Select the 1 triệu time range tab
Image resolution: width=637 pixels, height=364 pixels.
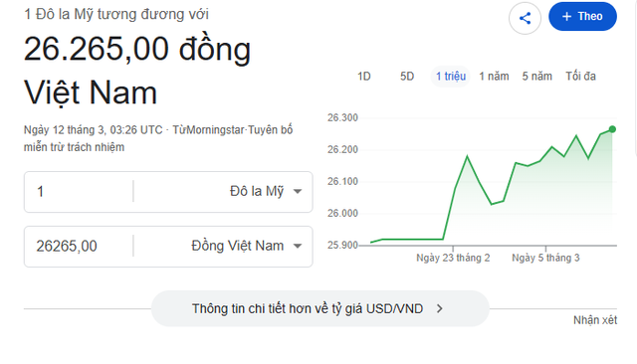(x=451, y=77)
